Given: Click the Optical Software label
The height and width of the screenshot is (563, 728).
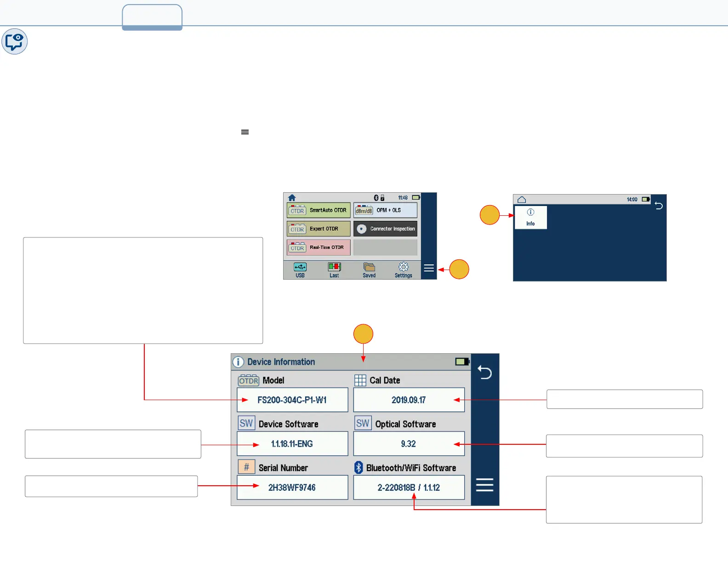Looking at the screenshot, I should coord(405,424).
